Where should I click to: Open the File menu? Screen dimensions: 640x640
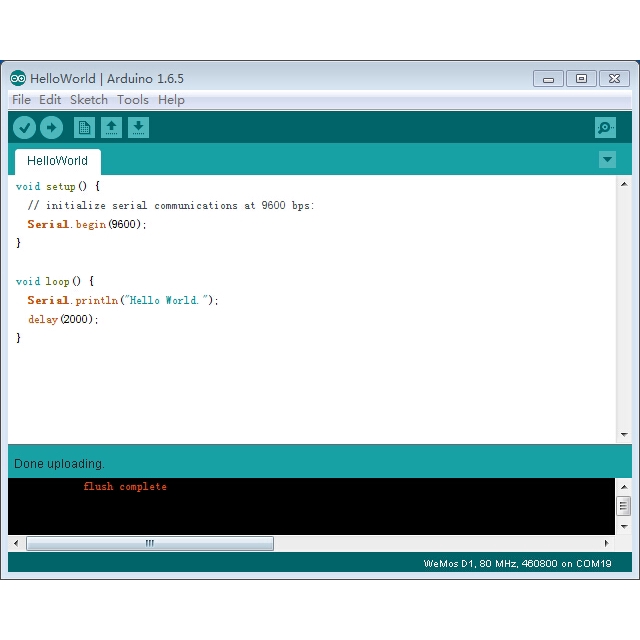tap(21, 100)
